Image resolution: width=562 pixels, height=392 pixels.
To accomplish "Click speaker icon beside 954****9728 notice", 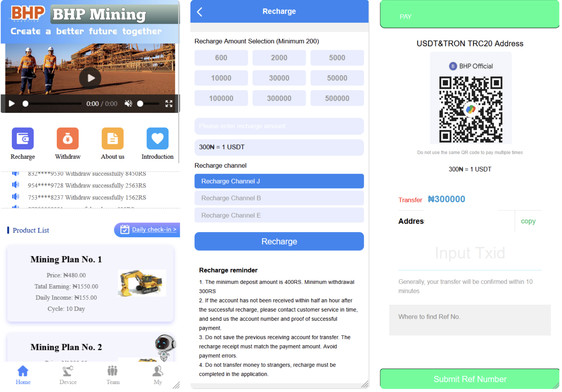I will click(x=15, y=185).
